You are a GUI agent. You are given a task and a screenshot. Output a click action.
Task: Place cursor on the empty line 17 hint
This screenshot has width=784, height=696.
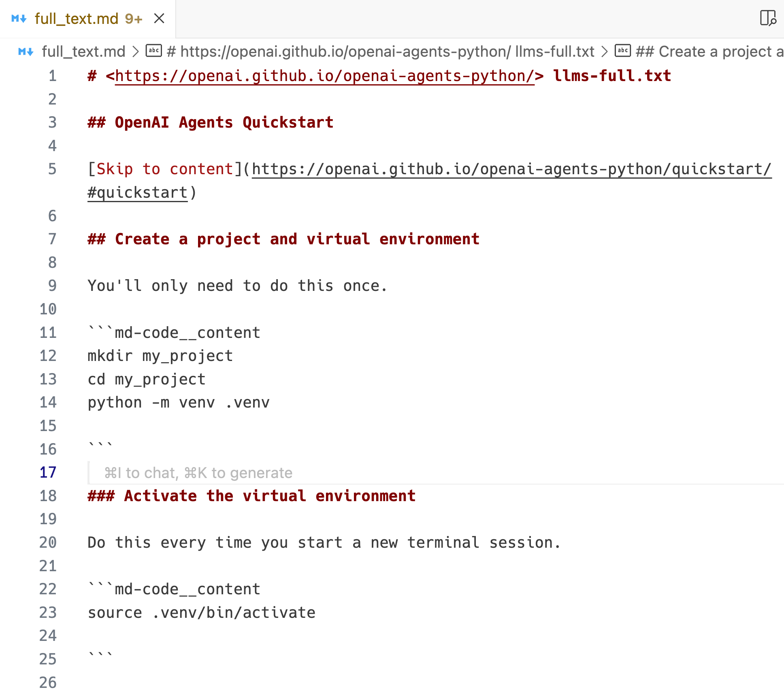(198, 473)
